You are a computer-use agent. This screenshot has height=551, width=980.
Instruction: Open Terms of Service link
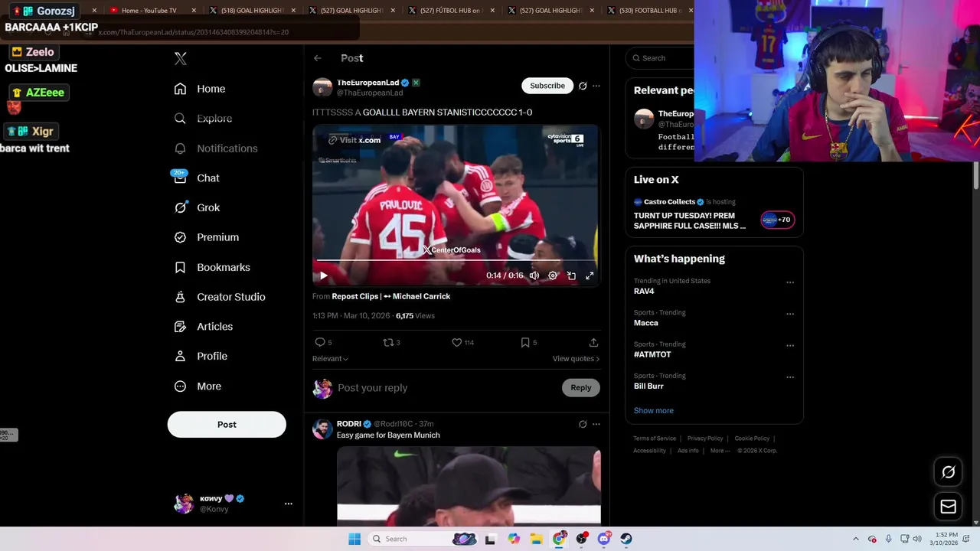pos(655,439)
